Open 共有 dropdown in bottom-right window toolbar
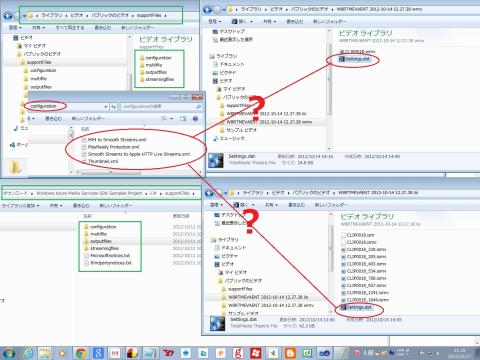Viewport: 480px width, 360px height. coord(272,205)
